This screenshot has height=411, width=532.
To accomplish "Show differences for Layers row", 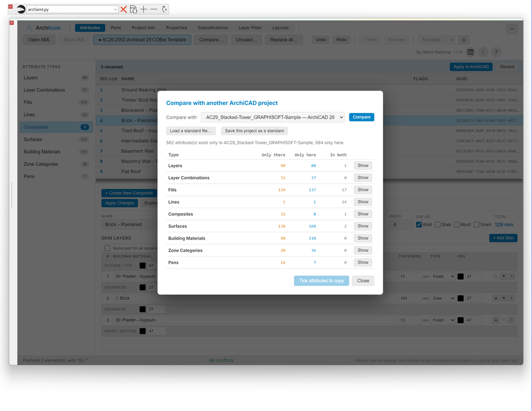I will point(363,166).
